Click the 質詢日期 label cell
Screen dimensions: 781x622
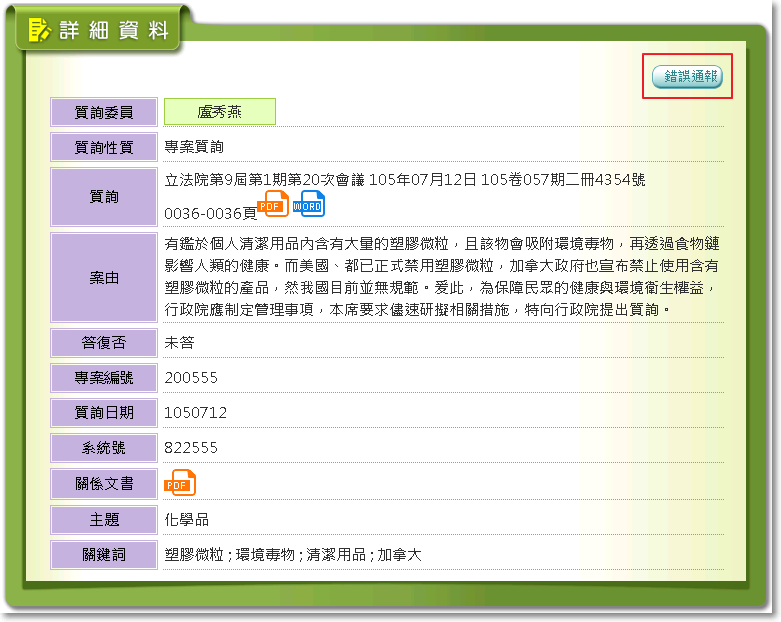click(104, 413)
